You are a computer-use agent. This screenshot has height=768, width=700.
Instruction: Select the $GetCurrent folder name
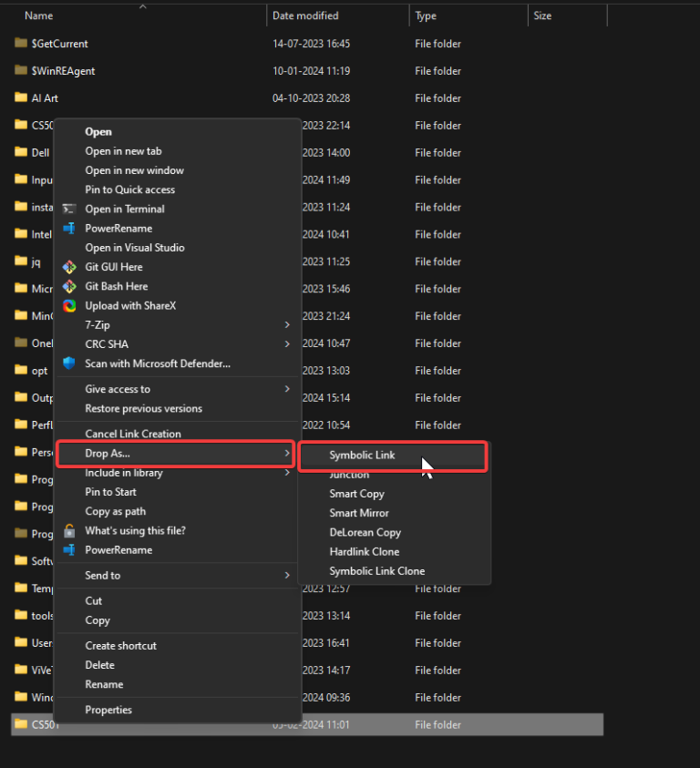tap(60, 44)
